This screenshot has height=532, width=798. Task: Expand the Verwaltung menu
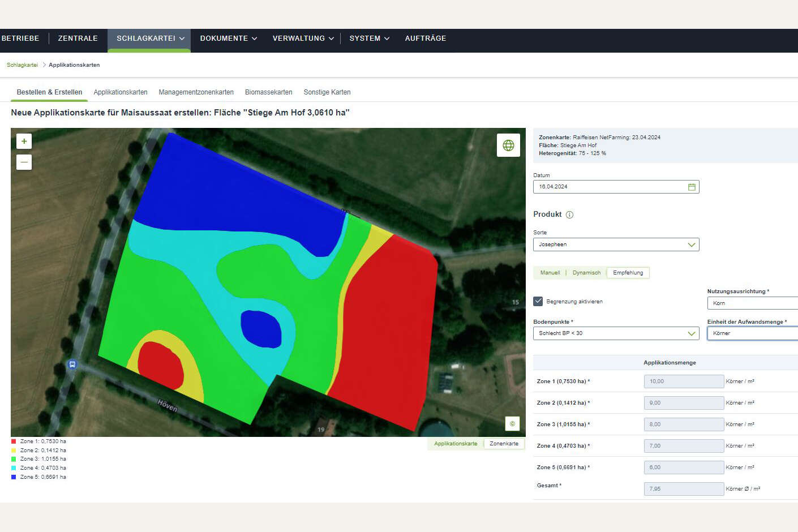[303, 38]
